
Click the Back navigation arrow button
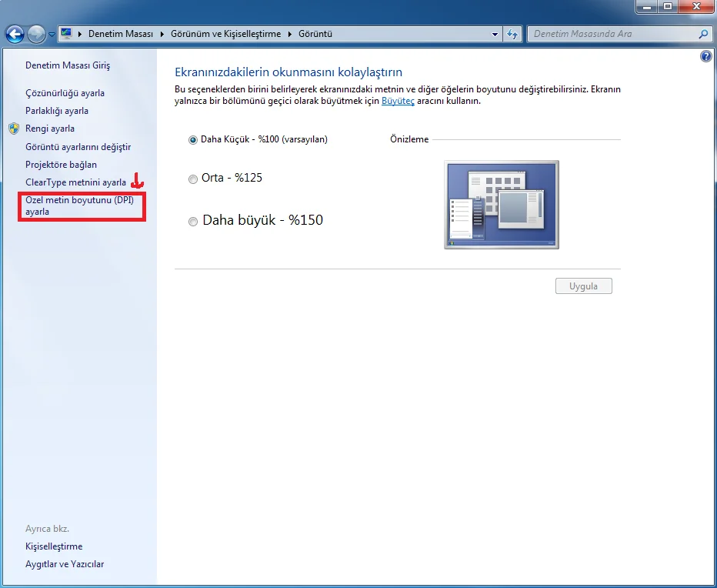pyautogui.click(x=14, y=34)
